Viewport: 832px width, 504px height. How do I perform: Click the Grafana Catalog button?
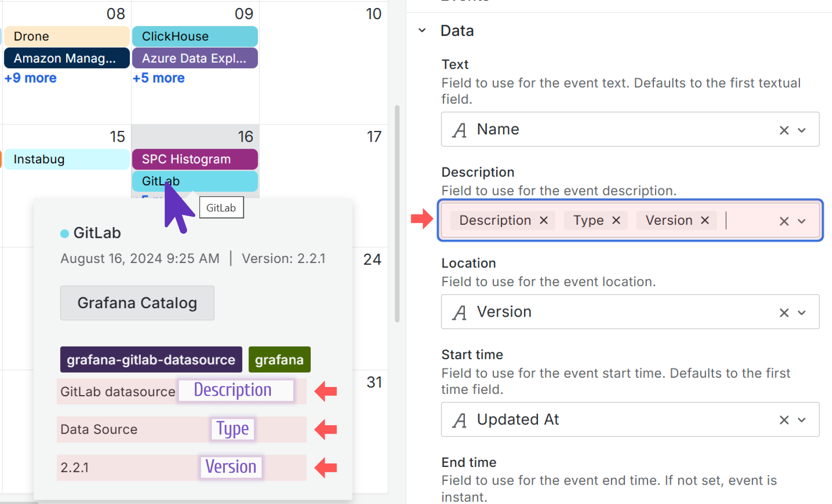[137, 303]
